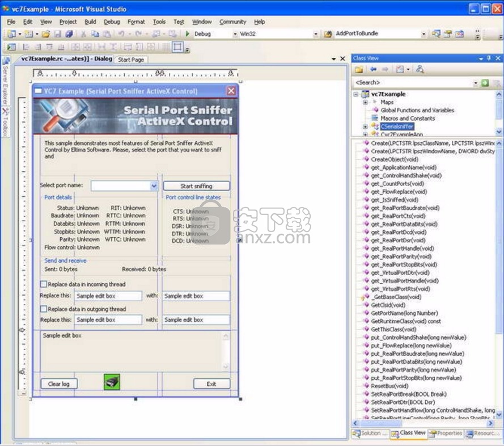
Task: Open the Debug configuration dropdown
Action: coord(235,34)
